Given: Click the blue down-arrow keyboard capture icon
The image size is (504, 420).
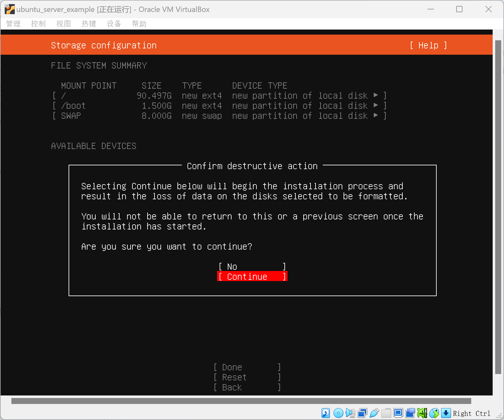Looking at the screenshot, I should pyautogui.click(x=446, y=413).
